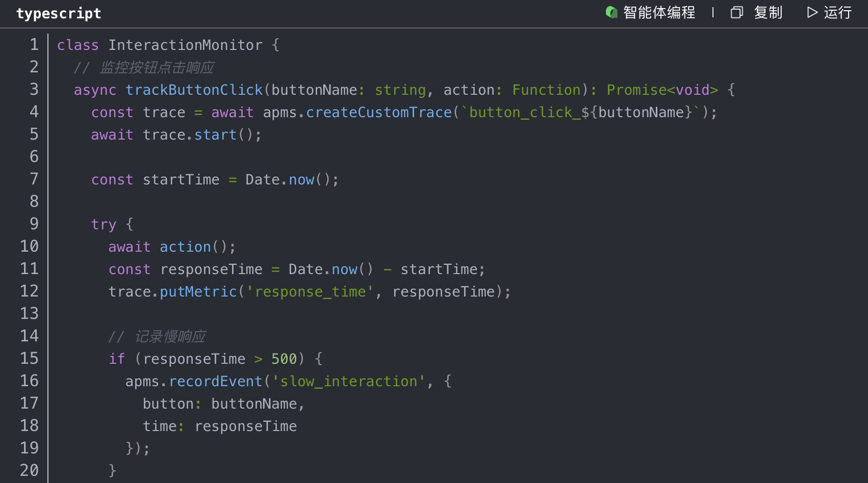Click the 监控按钮点击响应 comment
The width and height of the screenshot is (868, 483).
tap(157, 67)
